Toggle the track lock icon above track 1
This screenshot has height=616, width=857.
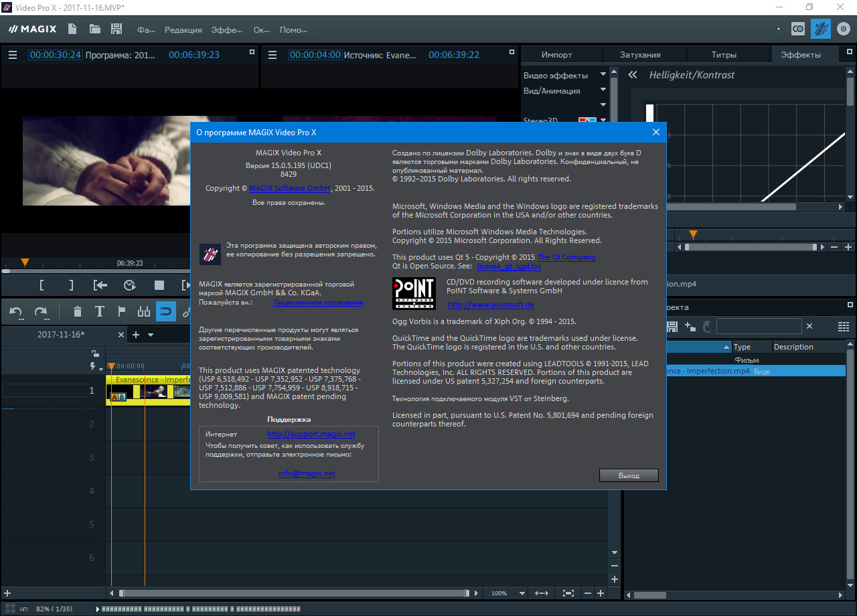pyautogui.click(x=95, y=353)
